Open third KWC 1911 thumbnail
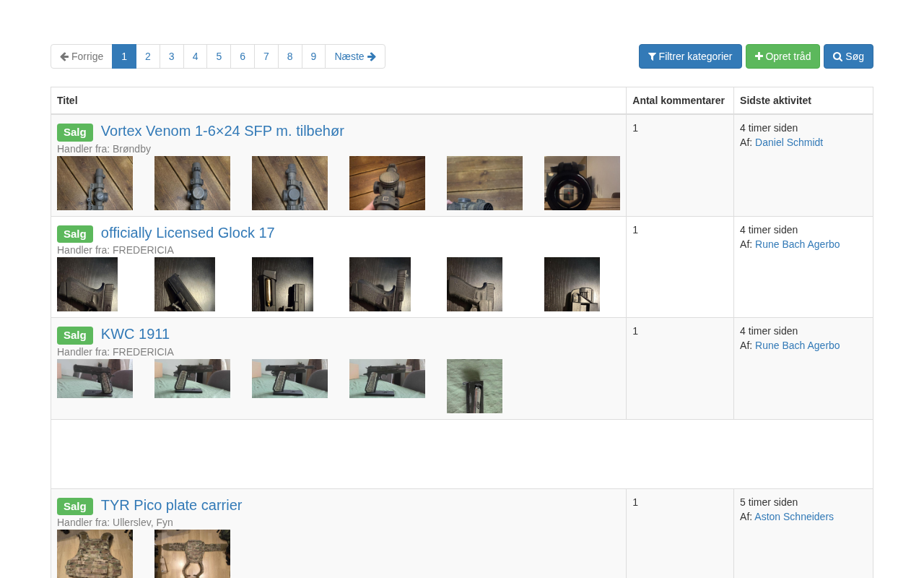The width and height of the screenshot is (924, 578). pyautogui.click(x=289, y=379)
